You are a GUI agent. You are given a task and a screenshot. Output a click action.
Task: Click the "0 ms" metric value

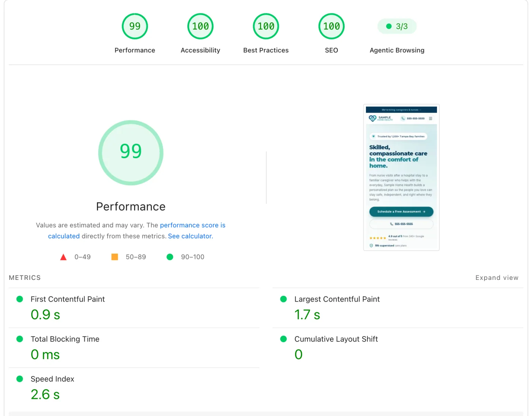coord(45,355)
